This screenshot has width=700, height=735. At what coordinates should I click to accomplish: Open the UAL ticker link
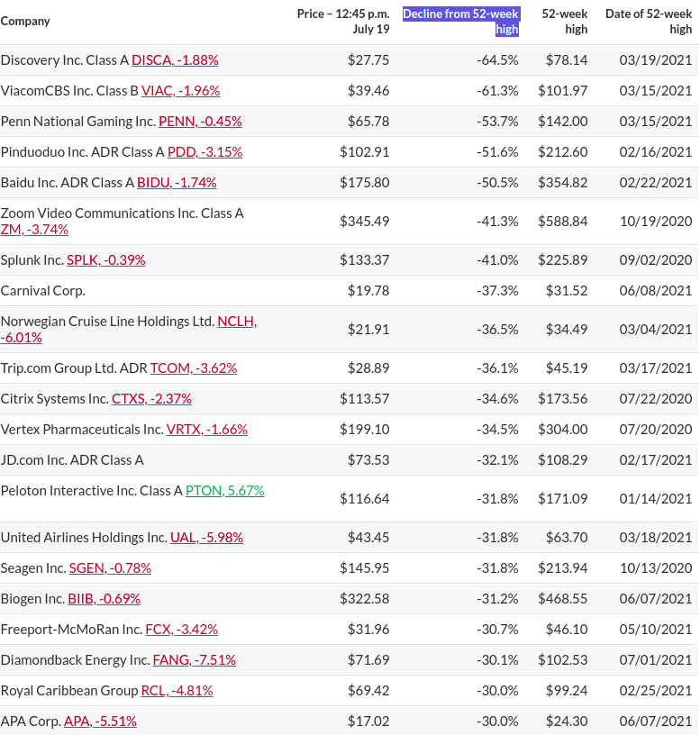(206, 538)
